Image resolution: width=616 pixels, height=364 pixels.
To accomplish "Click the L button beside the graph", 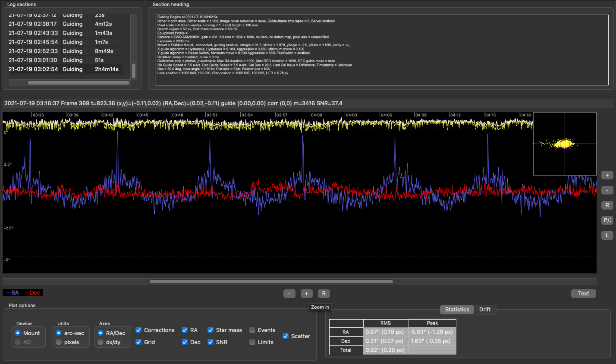I will pos(607,235).
